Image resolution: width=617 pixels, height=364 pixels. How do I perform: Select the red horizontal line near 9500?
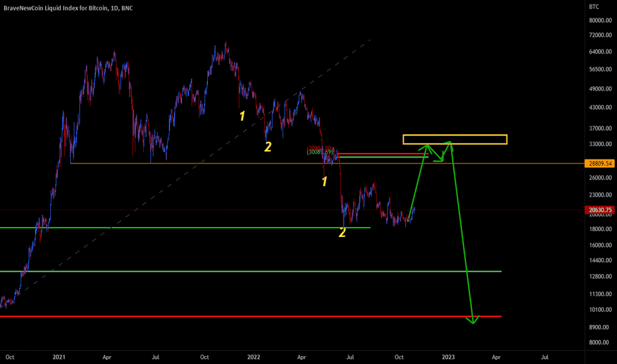coord(251,316)
